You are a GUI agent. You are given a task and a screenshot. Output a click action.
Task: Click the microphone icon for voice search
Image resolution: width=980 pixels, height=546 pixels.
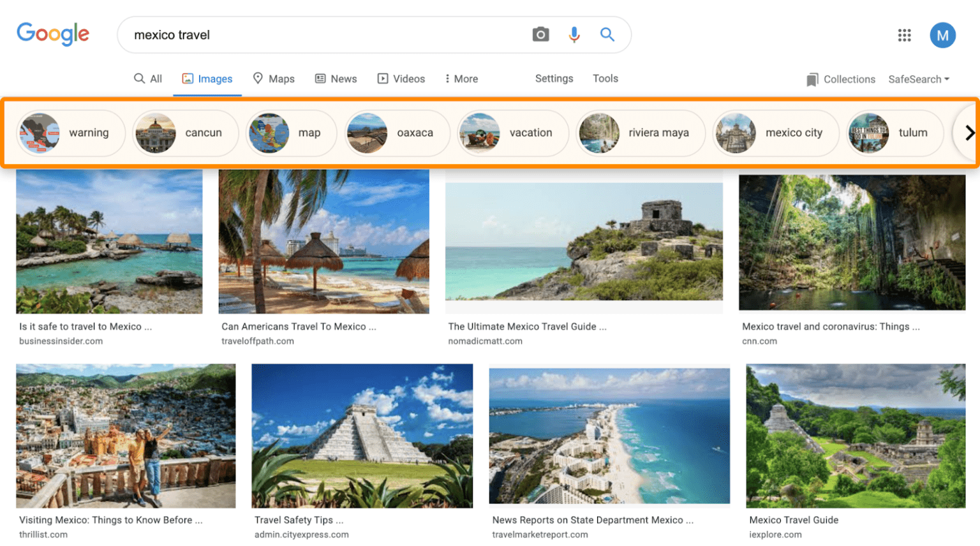tap(574, 34)
